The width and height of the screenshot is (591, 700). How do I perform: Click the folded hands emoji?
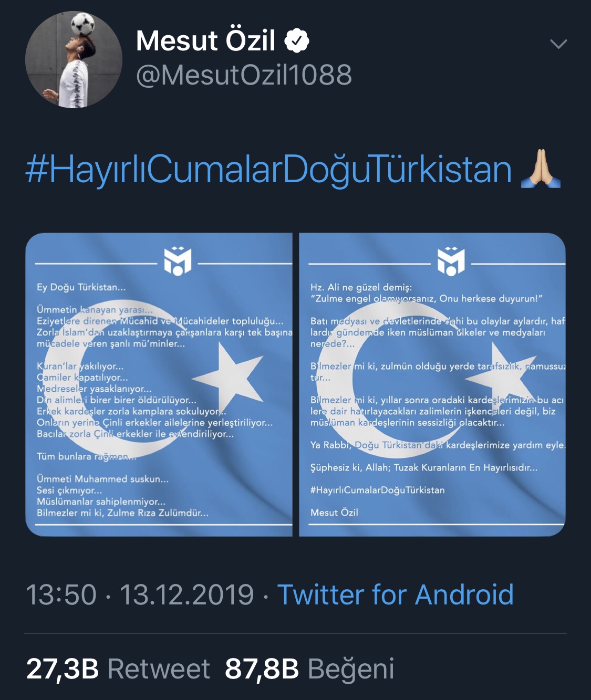(x=541, y=169)
